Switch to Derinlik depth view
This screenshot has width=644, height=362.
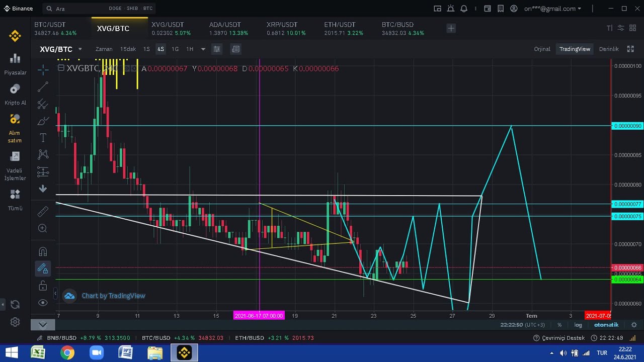(x=609, y=49)
